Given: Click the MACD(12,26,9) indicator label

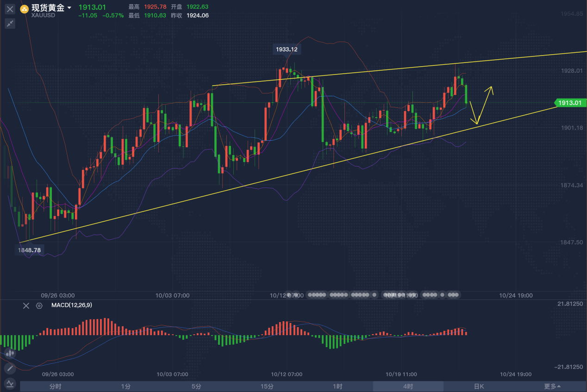Looking at the screenshot, I should click(x=70, y=305).
